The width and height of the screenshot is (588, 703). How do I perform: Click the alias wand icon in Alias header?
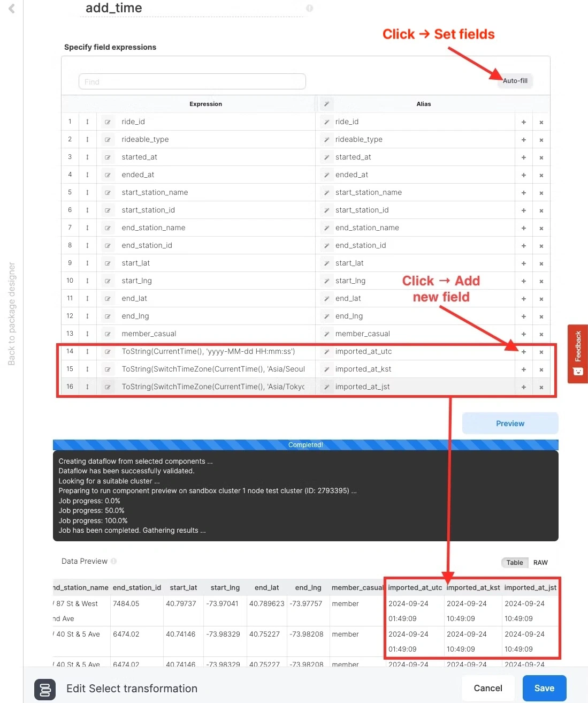tap(326, 104)
